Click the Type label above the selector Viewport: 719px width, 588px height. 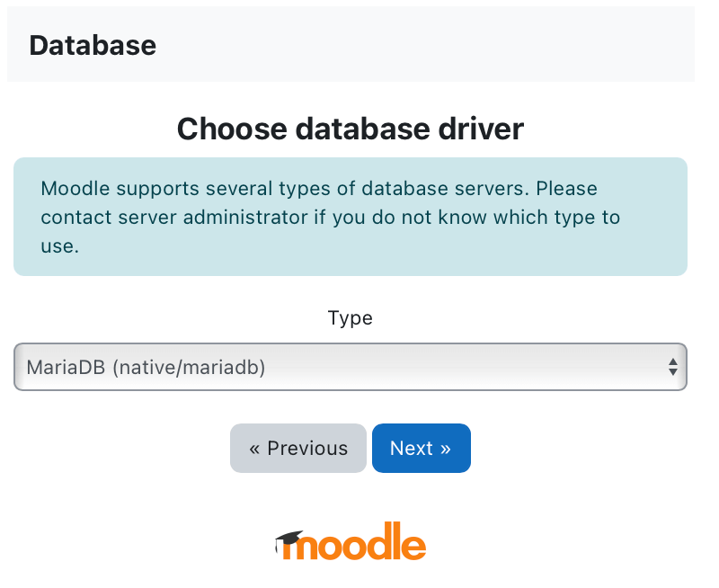[x=350, y=317]
